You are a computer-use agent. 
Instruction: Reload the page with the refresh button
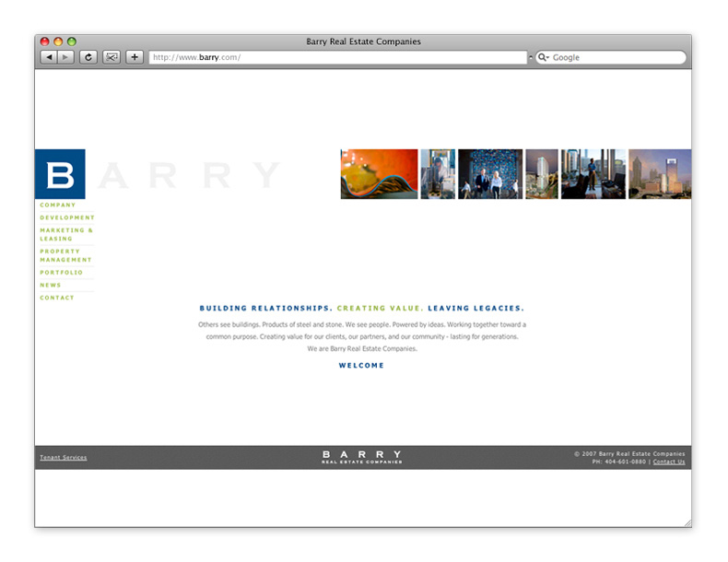coord(88,57)
